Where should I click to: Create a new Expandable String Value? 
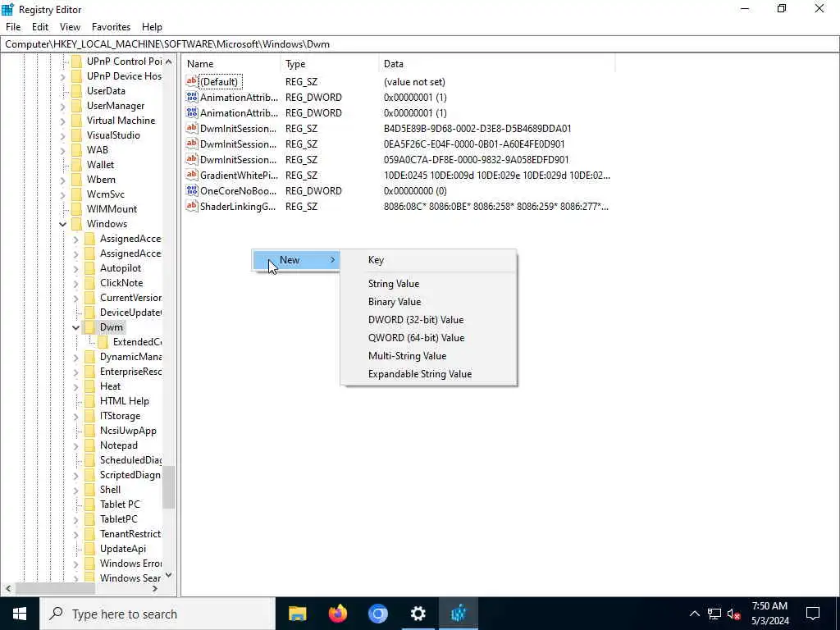pyautogui.click(x=428, y=374)
